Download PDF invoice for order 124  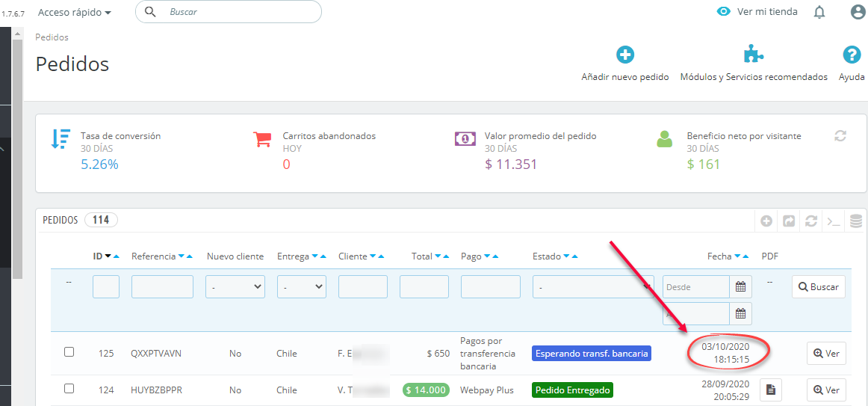(770, 390)
